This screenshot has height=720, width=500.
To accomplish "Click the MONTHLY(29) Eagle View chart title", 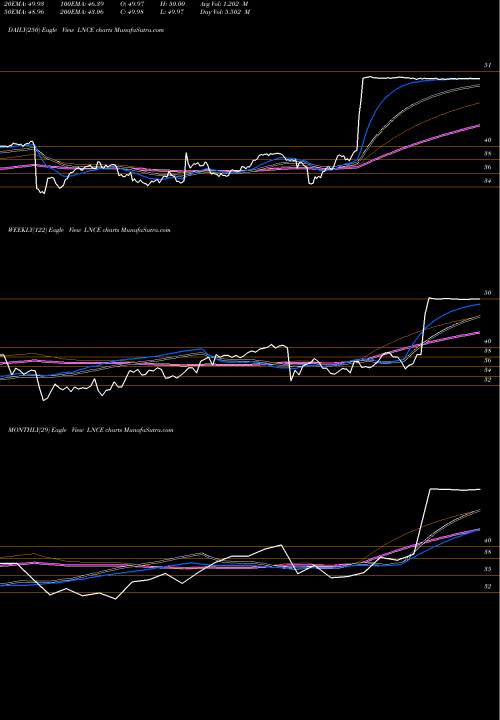I will coord(90,430).
